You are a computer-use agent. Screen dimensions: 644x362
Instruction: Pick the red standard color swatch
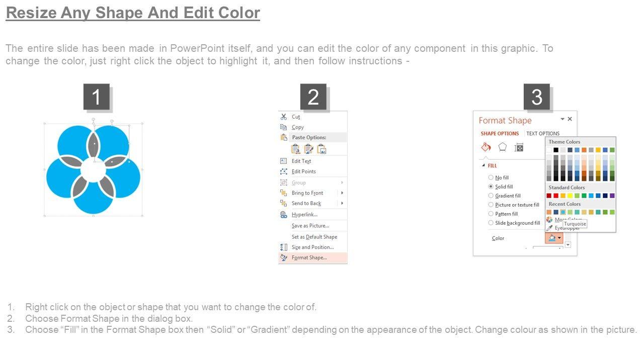(556, 196)
